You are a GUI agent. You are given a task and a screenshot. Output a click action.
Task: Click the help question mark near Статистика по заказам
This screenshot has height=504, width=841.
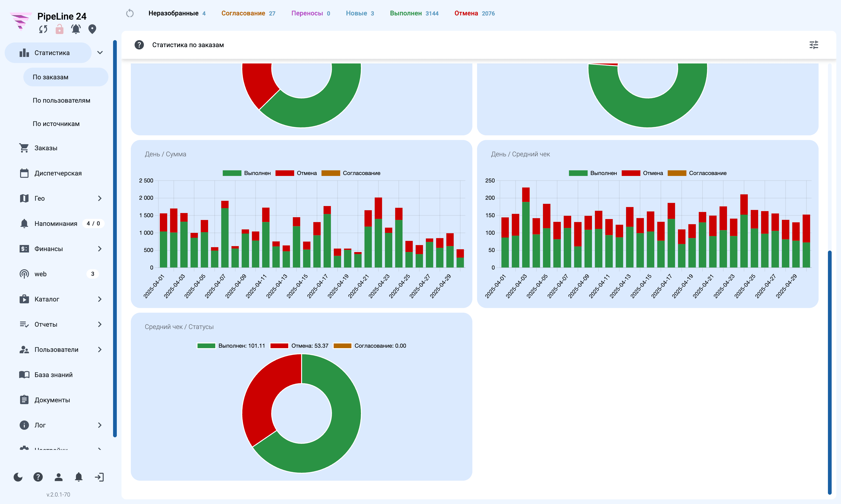pos(139,45)
